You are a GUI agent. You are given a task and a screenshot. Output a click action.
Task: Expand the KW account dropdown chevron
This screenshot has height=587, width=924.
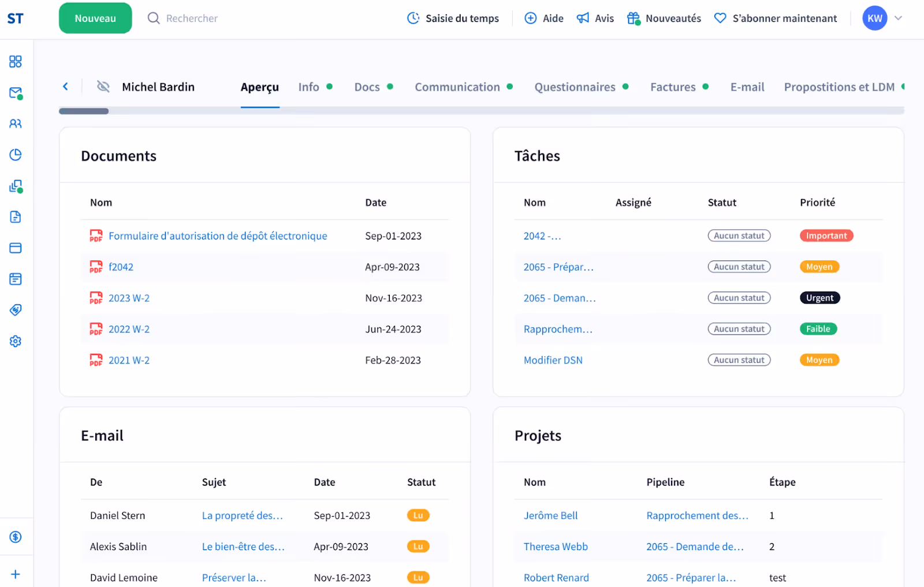click(x=898, y=18)
